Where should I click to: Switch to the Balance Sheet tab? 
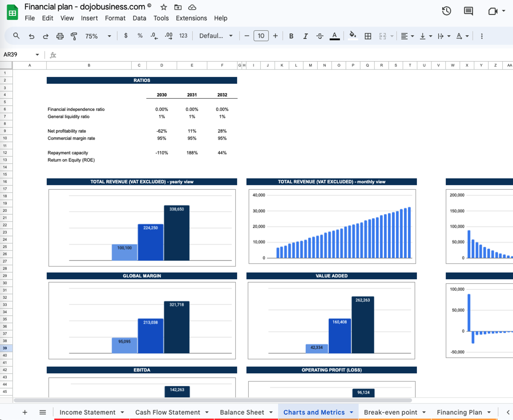[242, 412]
